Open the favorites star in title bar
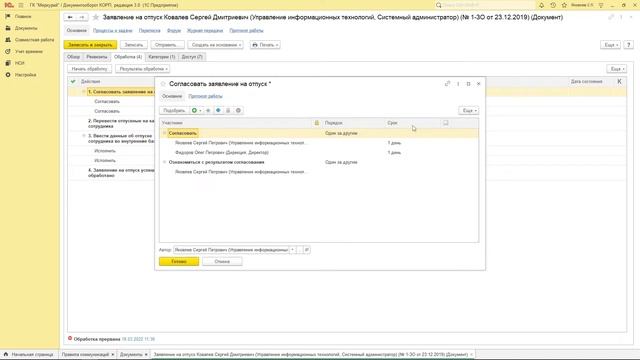640x360 pixels. pyautogui.click(x=564, y=5)
